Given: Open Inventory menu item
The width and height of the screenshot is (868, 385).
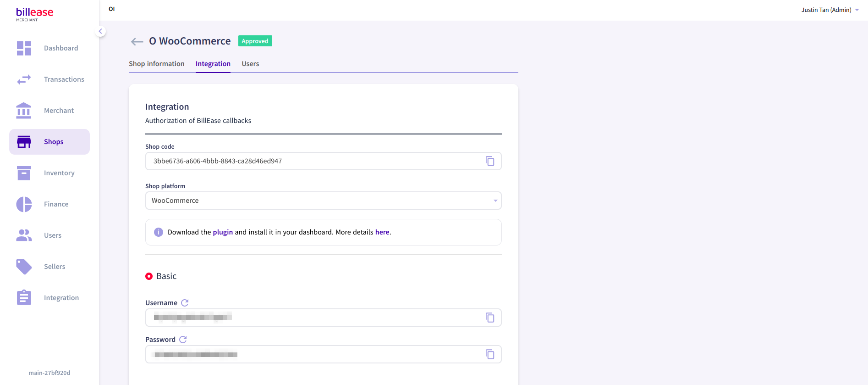Looking at the screenshot, I should (49, 173).
